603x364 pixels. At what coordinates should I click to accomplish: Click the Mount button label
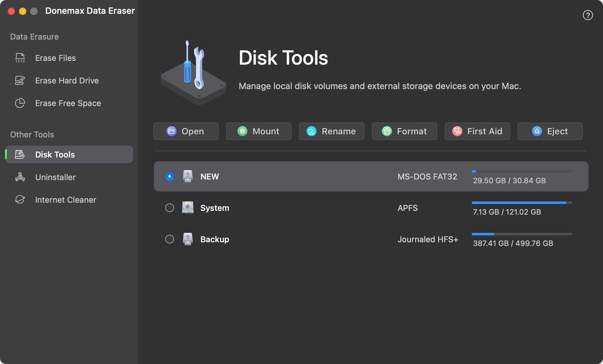pyautogui.click(x=266, y=131)
